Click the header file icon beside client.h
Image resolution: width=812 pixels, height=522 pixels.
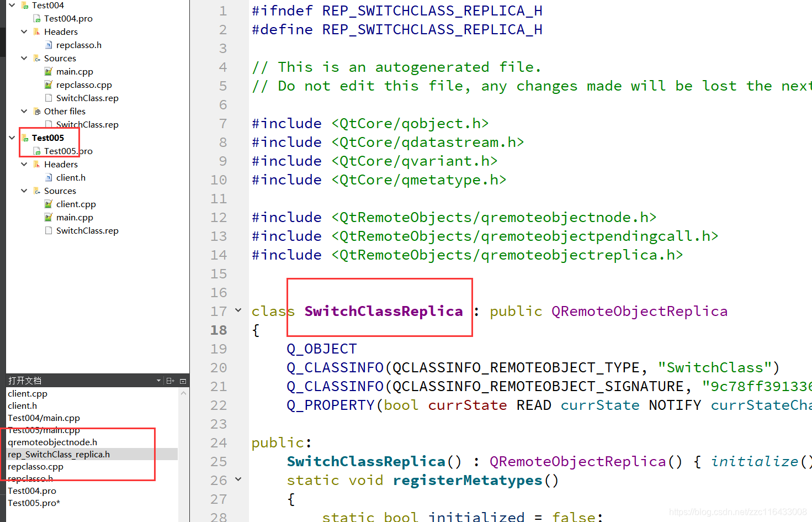pyautogui.click(x=49, y=177)
